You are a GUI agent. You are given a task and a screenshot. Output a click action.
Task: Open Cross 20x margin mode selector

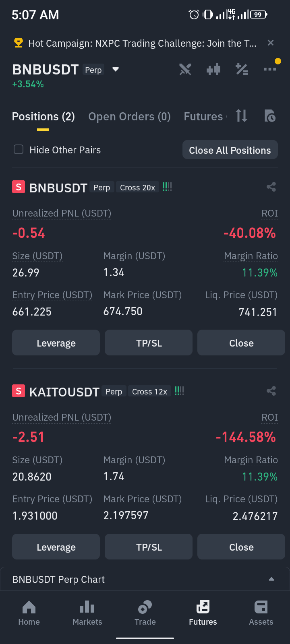click(x=137, y=188)
